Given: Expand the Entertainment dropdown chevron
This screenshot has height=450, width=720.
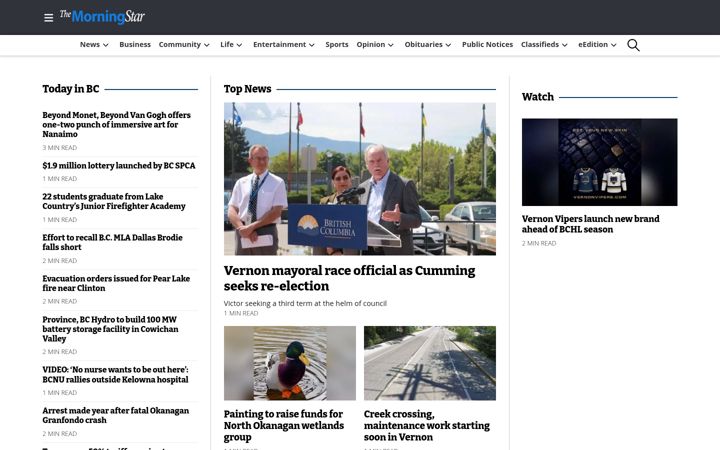Looking at the screenshot, I should pyautogui.click(x=312, y=45).
